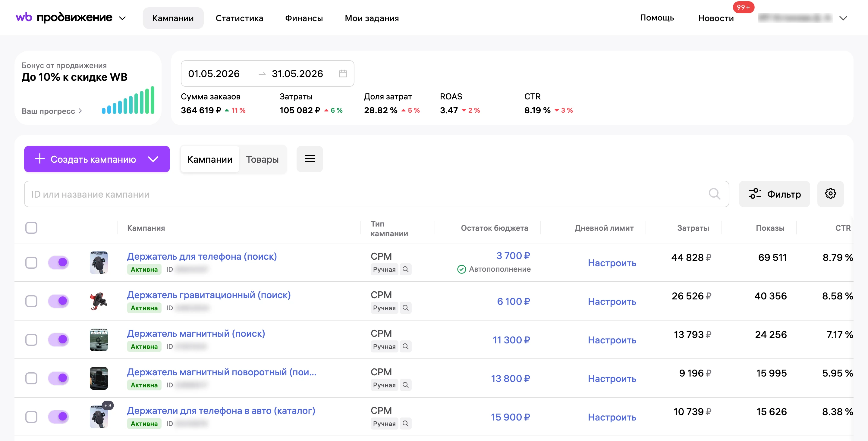Open thumbnail of Держатель магнитный (поиск) product
The width and height of the screenshot is (868, 441).
[99, 339]
